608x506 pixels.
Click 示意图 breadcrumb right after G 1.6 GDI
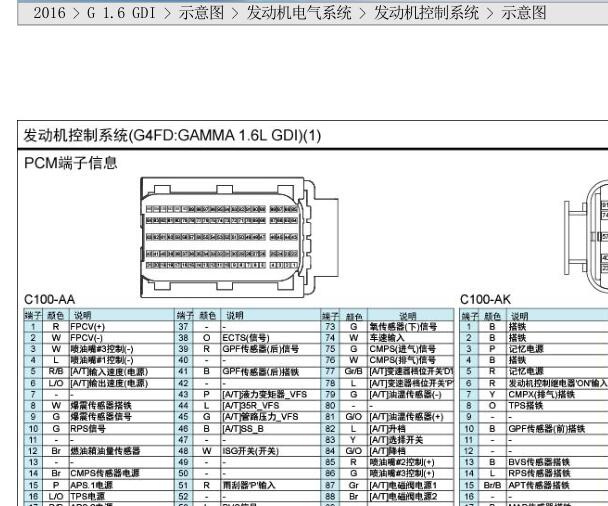(x=201, y=13)
